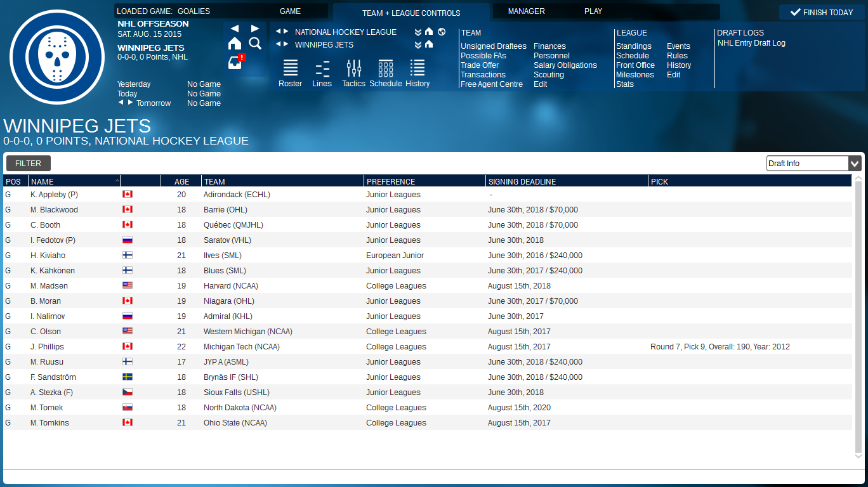The width and height of the screenshot is (868, 487).
Task: Go back with the left arrow navigation icon
Action: pos(235,29)
